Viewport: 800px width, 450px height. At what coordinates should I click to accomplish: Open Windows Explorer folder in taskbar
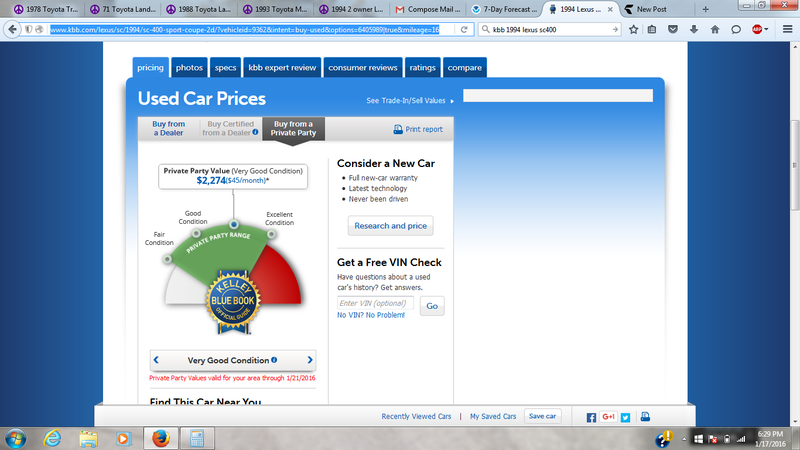pyautogui.click(x=88, y=438)
